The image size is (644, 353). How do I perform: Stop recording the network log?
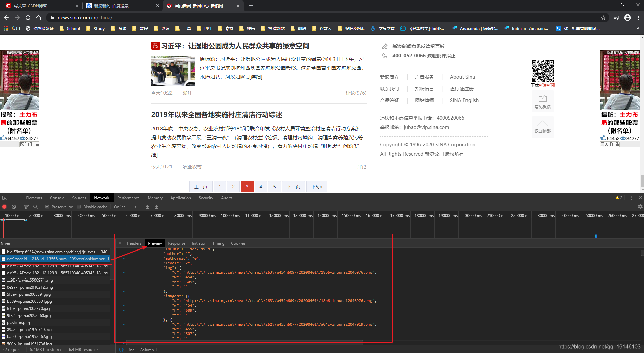[x=4, y=207]
